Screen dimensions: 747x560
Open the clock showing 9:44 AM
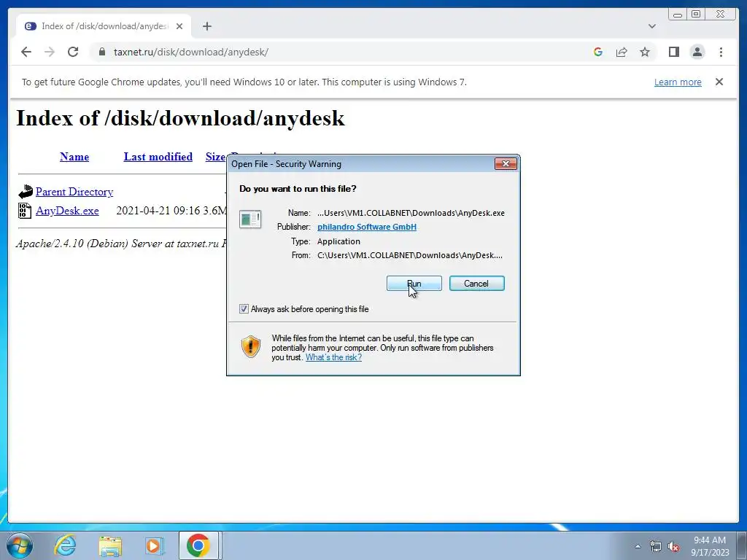710,546
